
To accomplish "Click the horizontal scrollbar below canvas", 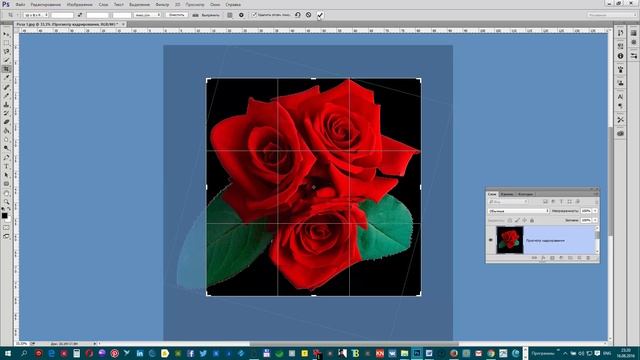I will point(353,344).
